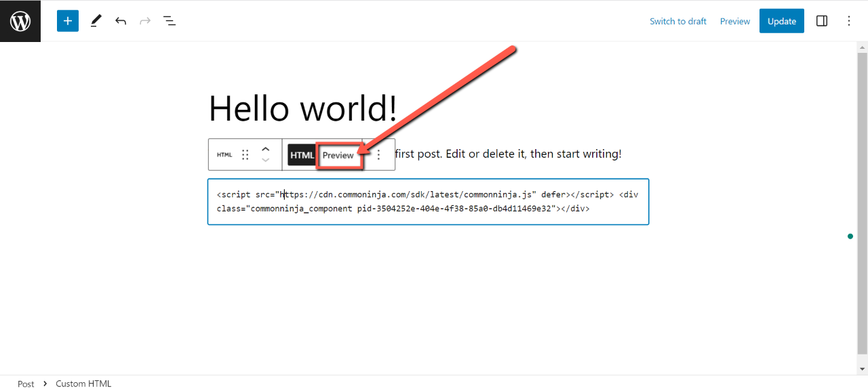
Task: Click the vertical scrollbar down arrow
Action: click(x=863, y=369)
